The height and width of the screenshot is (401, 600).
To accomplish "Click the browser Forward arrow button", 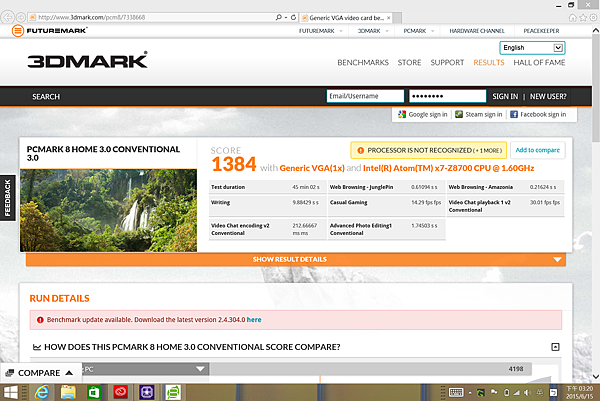I will 21,17.
